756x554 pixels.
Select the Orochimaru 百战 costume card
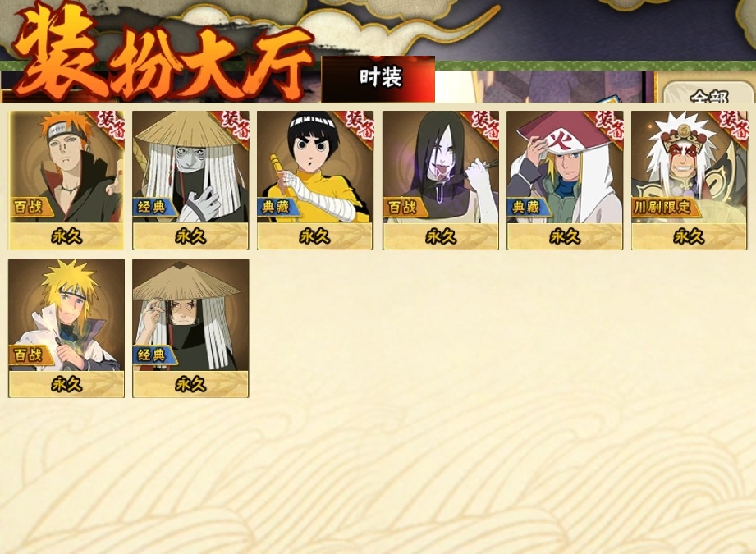coord(441,181)
